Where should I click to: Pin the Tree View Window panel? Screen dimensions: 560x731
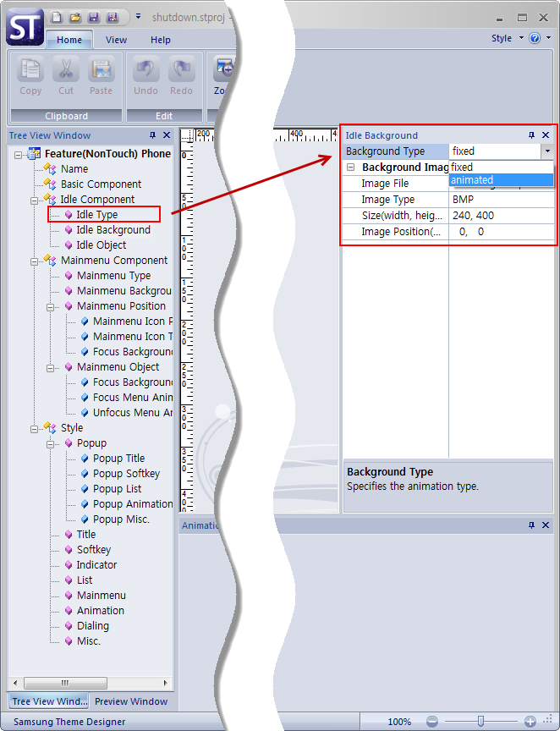(152, 135)
